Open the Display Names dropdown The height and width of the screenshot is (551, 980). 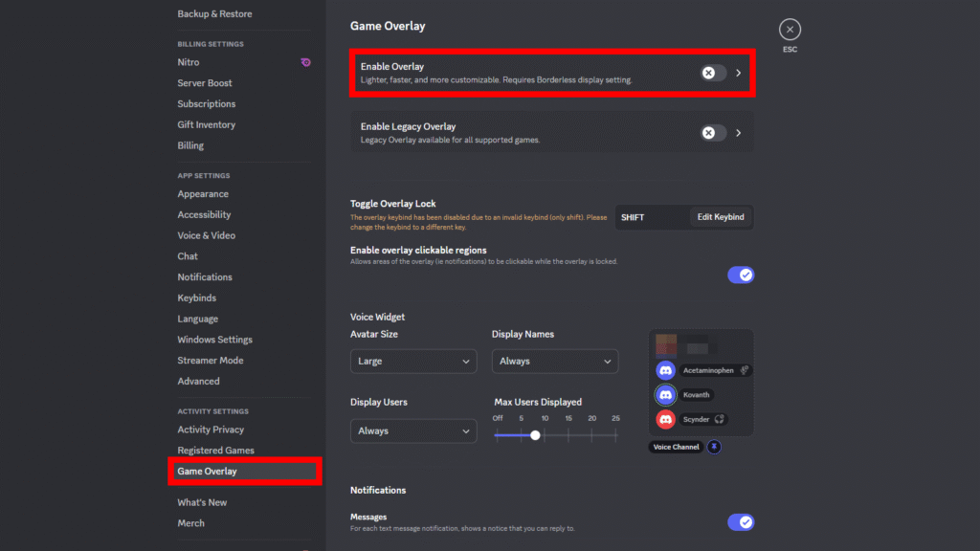click(555, 361)
